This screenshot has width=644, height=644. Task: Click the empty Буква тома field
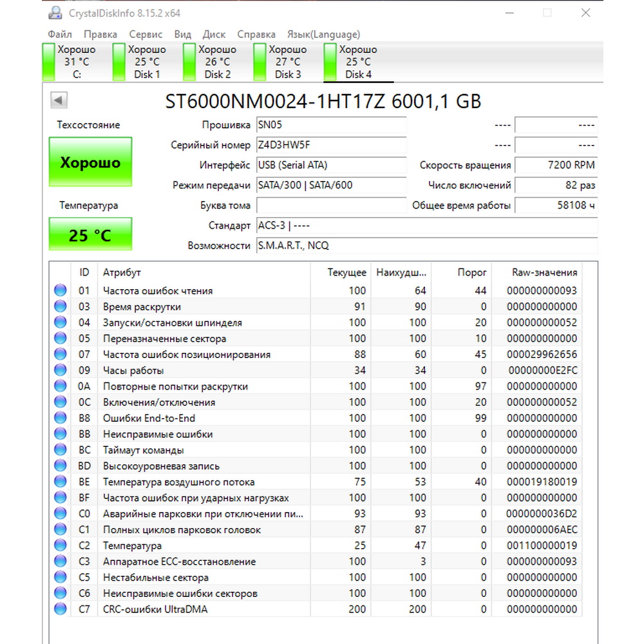pyautogui.click(x=332, y=205)
